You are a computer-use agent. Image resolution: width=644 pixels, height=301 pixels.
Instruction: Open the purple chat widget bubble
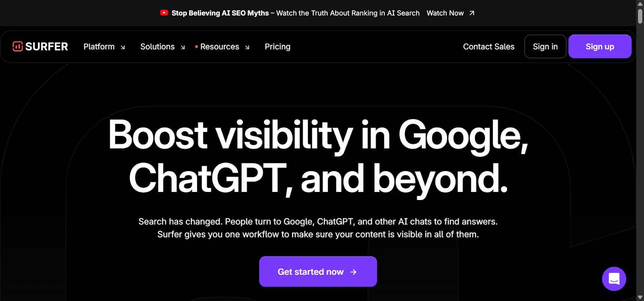coord(614,278)
